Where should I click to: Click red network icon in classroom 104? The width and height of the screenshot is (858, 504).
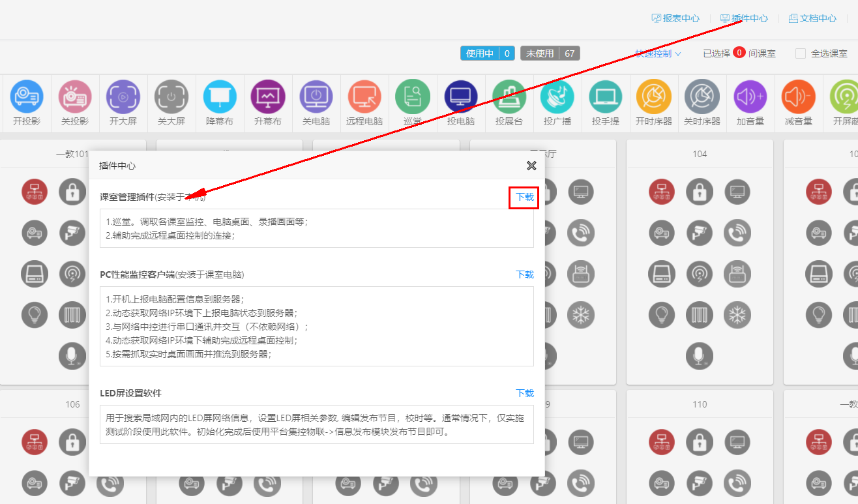coord(662,192)
